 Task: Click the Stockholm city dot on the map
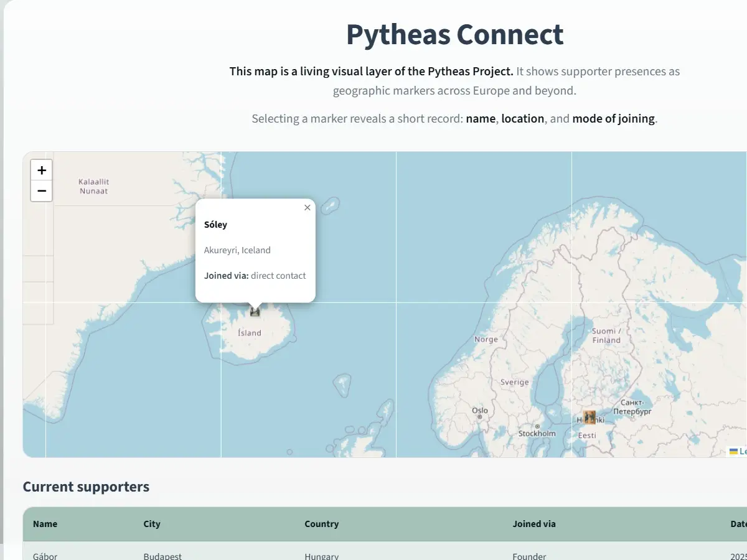pos(537,426)
